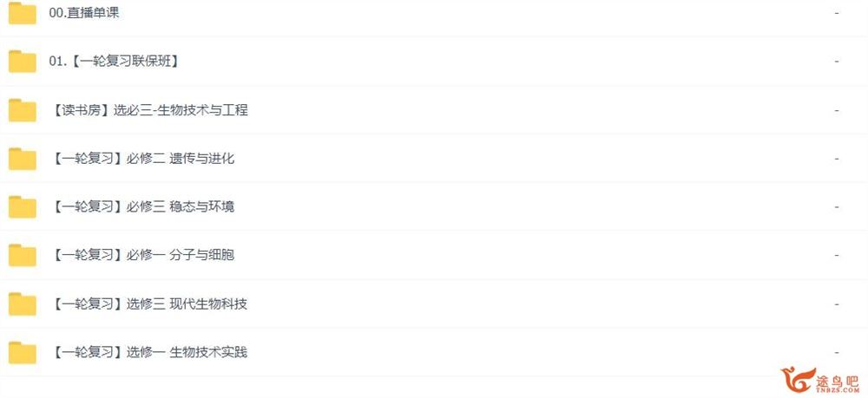
Task: Click size dash for 00.直播单课 row
Action: pos(837,13)
